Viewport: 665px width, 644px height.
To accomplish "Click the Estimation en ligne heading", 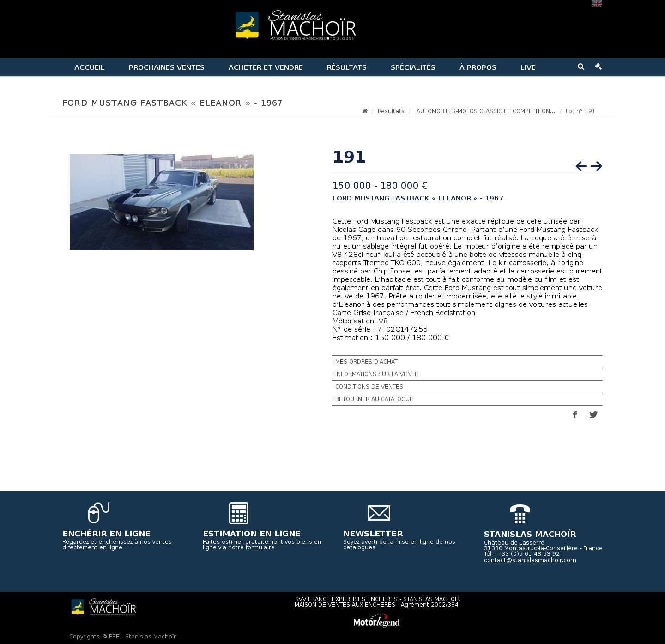I will coord(252,534).
